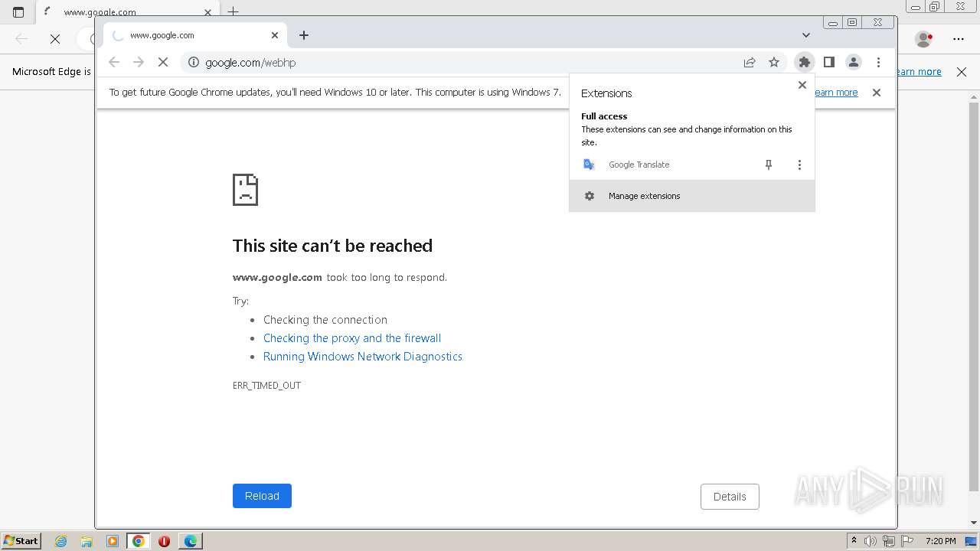Expand Chrome tab search dropdown
Image resolution: width=980 pixels, height=551 pixels.
tap(806, 35)
